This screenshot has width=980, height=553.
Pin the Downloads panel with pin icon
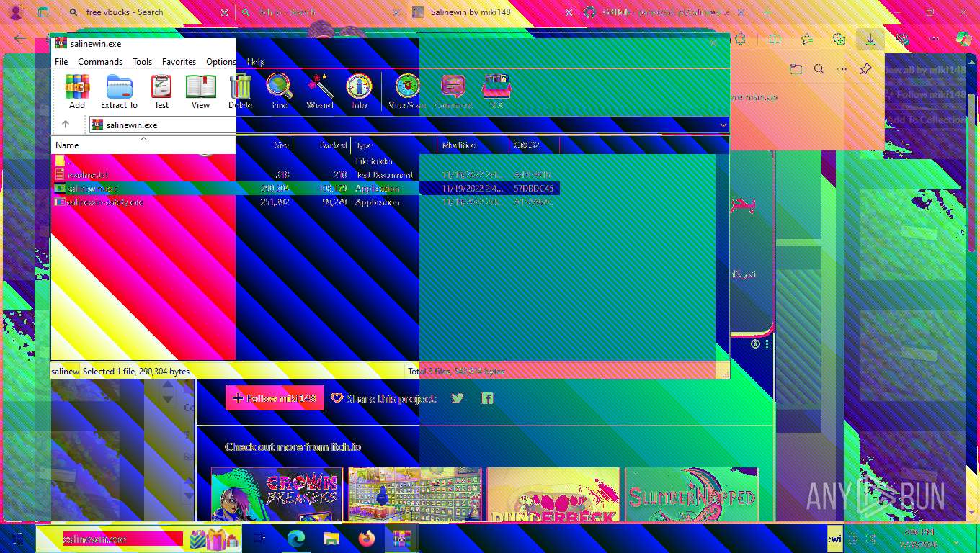click(x=865, y=69)
